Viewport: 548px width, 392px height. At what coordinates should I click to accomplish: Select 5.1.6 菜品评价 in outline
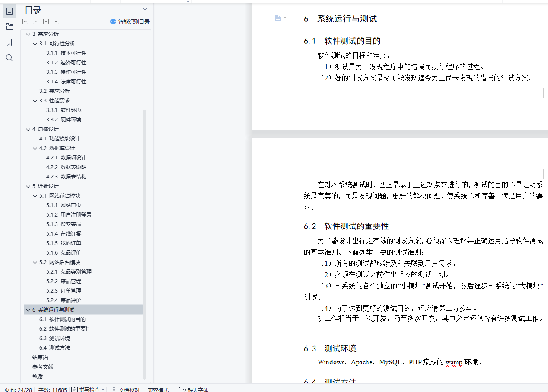(64, 253)
